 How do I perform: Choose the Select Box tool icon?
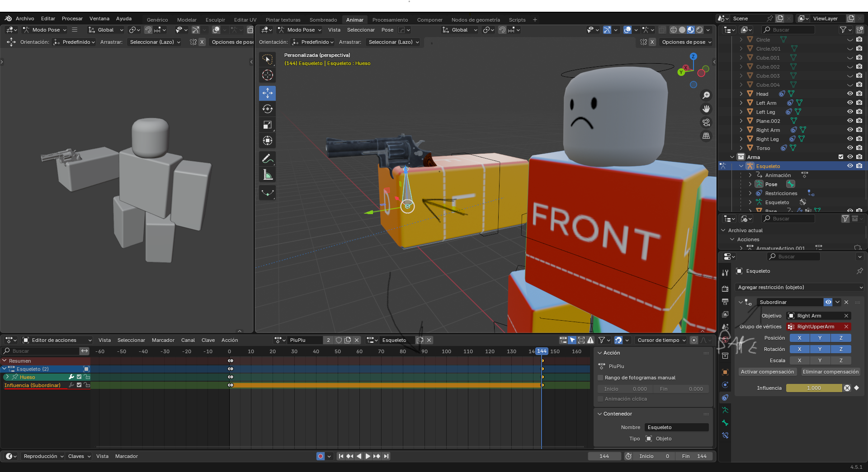tap(268, 60)
